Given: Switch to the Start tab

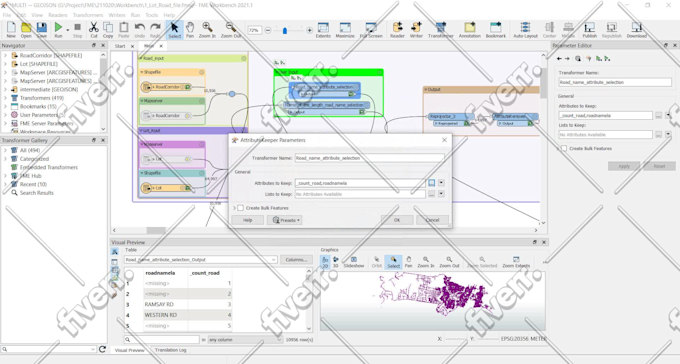Looking at the screenshot, I should click(120, 46).
